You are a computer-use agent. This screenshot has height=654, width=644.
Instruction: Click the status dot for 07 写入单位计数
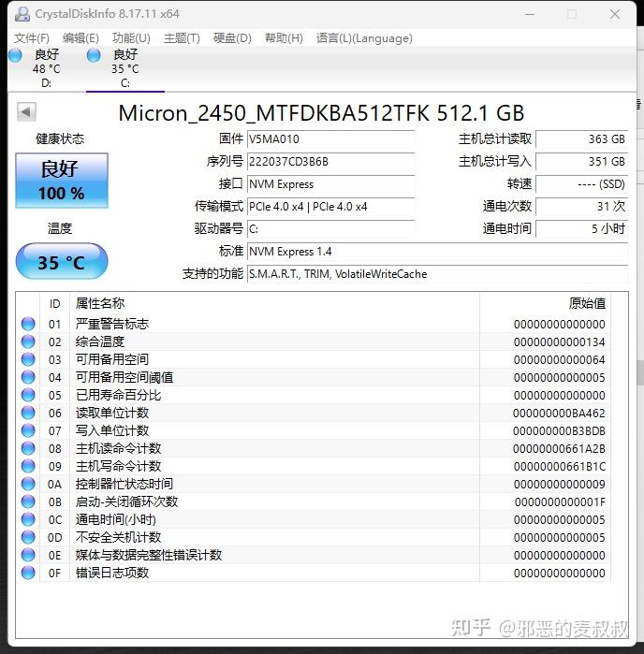28,430
